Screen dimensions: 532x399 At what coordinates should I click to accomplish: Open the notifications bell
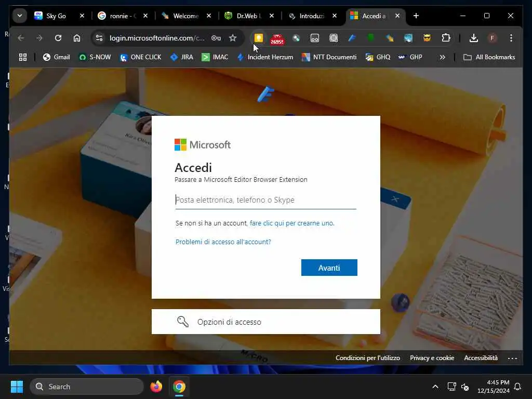click(517, 387)
